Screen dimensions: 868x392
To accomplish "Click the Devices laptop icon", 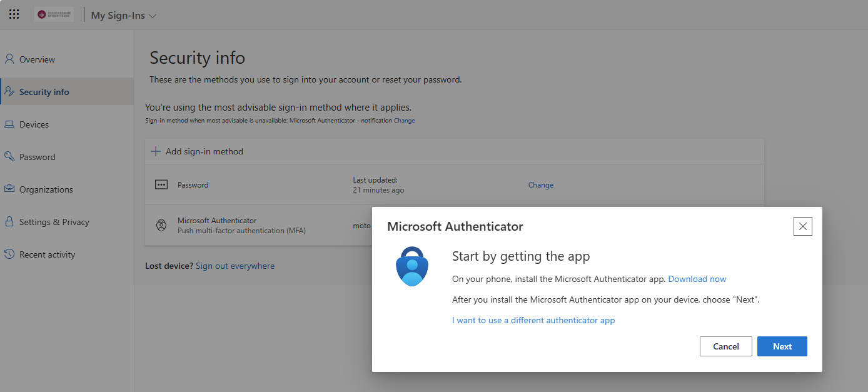I will tap(9, 124).
